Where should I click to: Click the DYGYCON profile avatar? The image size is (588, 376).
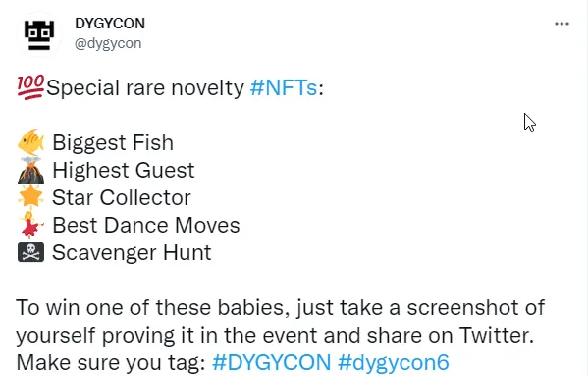click(x=39, y=35)
